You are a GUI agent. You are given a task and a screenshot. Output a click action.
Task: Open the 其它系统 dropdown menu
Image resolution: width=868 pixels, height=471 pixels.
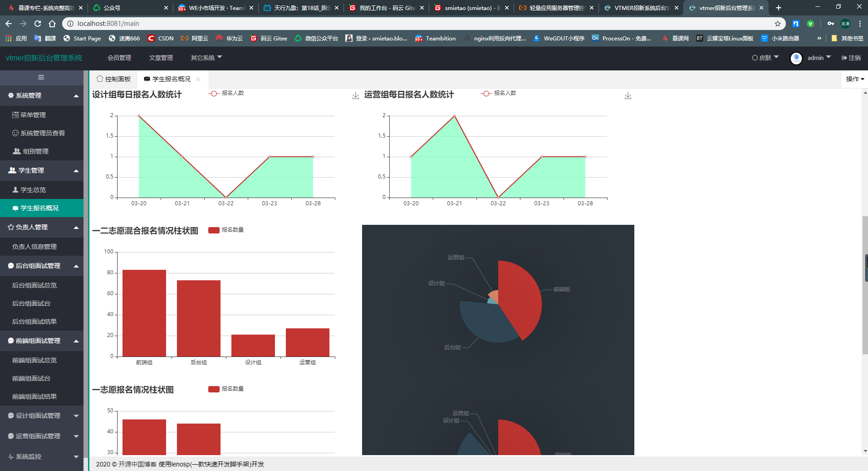click(206, 58)
